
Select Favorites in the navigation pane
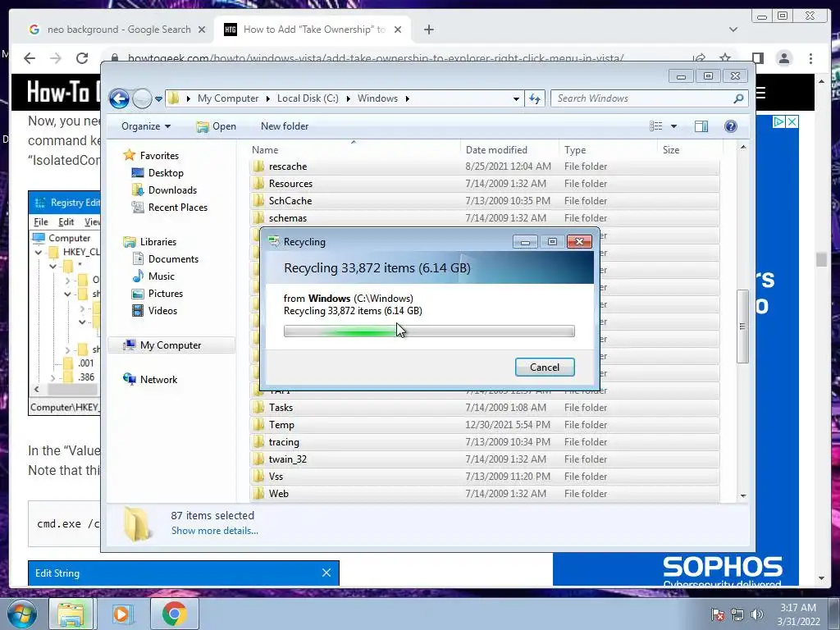coord(159,156)
